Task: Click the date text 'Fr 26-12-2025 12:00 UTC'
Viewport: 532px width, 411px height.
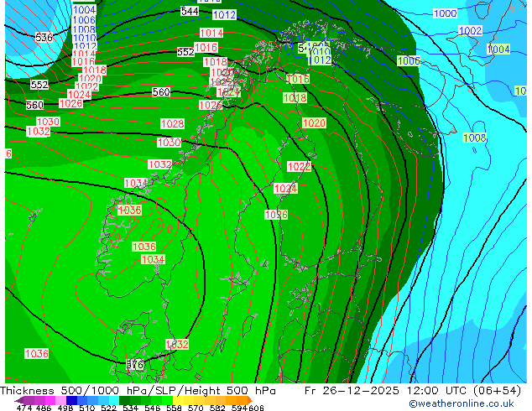Action: pos(385,391)
